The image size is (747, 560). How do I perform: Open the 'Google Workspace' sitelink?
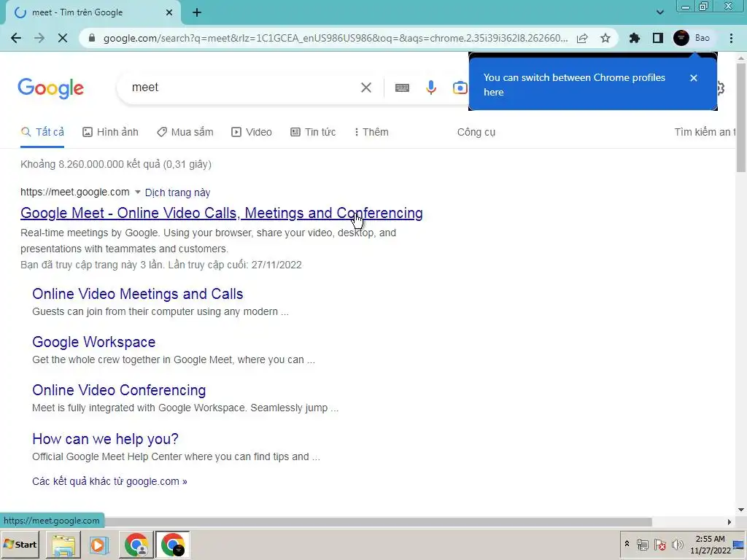94,342
